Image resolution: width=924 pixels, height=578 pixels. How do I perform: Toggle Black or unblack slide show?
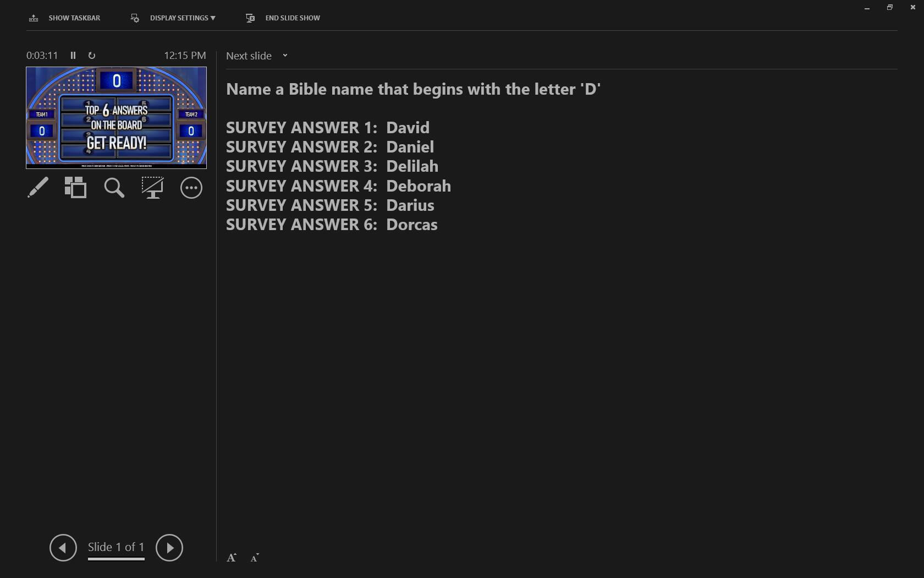153,188
